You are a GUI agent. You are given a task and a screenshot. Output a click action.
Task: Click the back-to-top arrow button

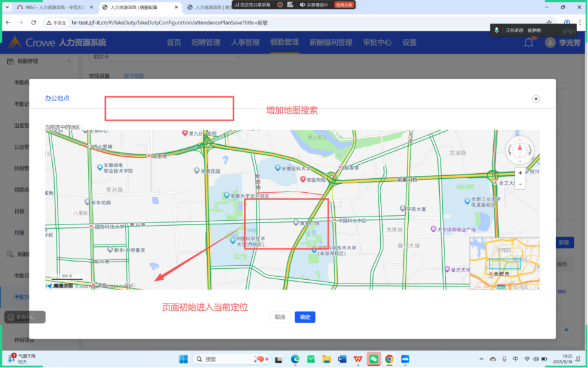pyautogui.click(x=566, y=330)
